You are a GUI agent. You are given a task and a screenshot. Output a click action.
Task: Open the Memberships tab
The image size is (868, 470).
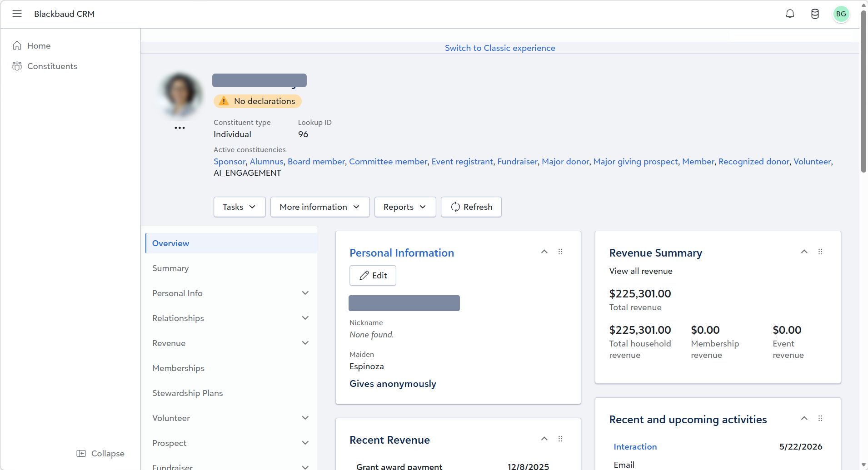pyautogui.click(x=231, y=368)
